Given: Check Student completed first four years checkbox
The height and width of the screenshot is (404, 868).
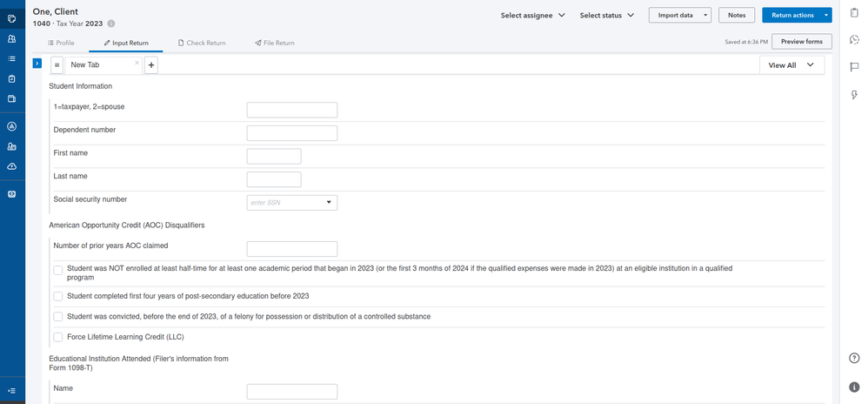Looking at the screenshot, I should click(58, 297).
